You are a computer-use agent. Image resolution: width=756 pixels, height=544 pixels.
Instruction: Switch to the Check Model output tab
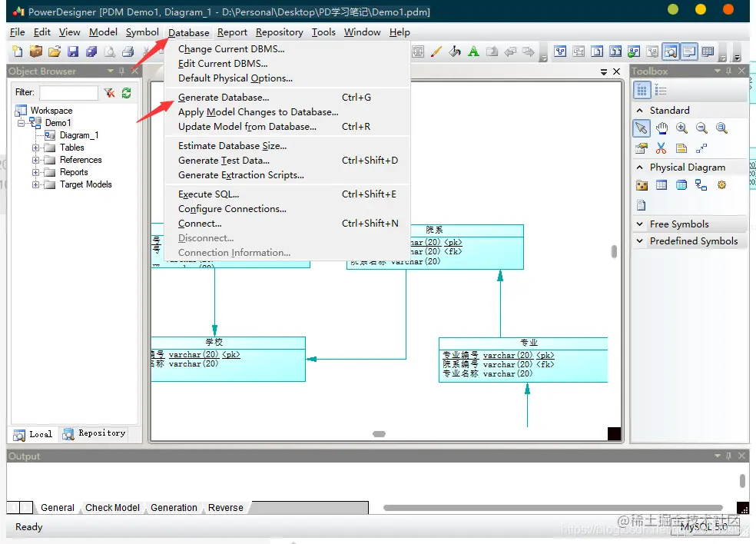pos(112,508)
